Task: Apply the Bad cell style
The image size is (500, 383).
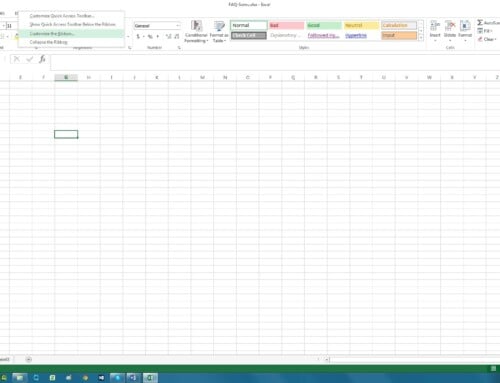Action: [287, 25]
